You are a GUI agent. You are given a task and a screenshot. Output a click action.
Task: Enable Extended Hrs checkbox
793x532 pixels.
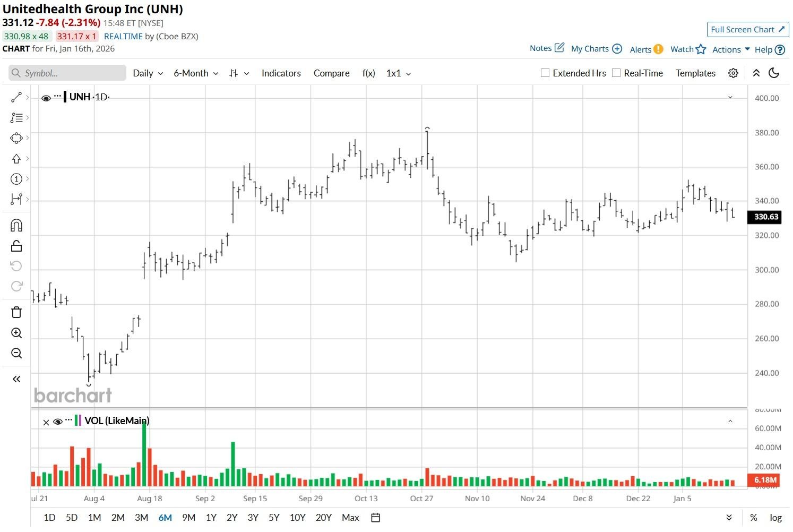545,73
